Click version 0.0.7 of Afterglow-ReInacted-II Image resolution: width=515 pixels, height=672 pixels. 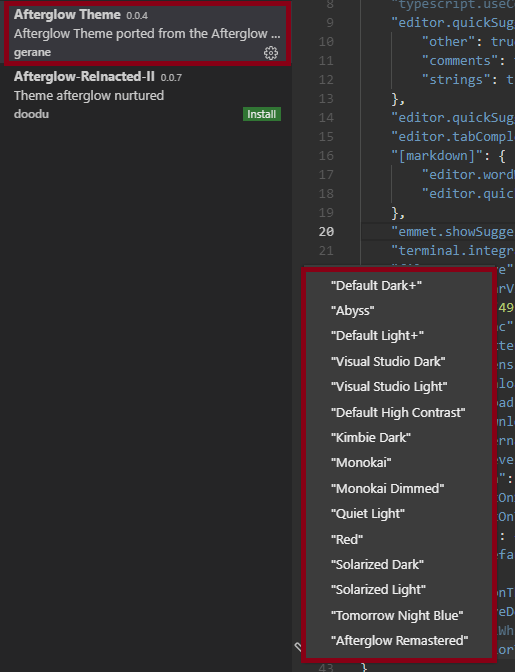(x=171, y=78)
